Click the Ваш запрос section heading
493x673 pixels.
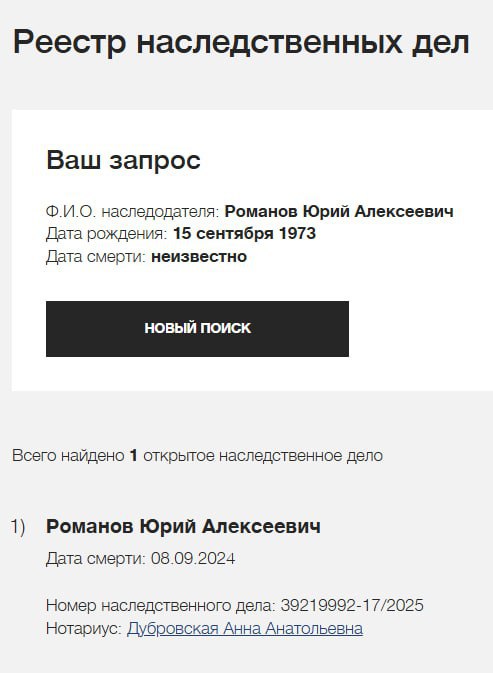point(123,161)
